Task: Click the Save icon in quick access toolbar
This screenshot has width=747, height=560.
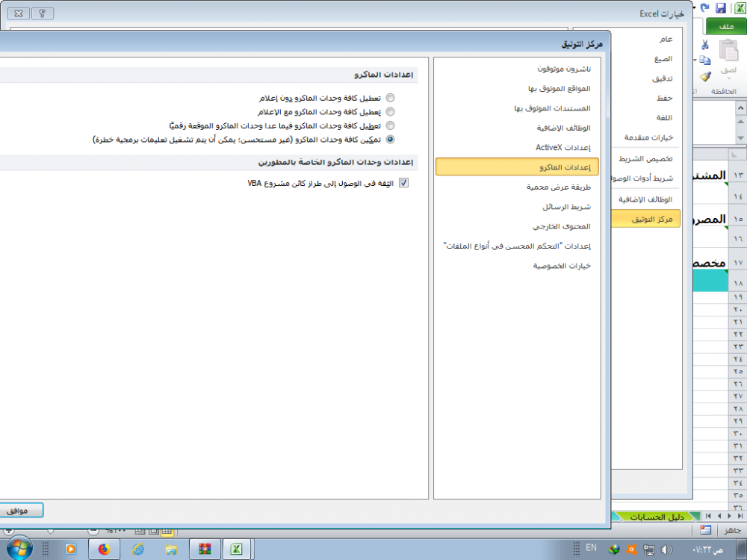Action: coord(721,8)
